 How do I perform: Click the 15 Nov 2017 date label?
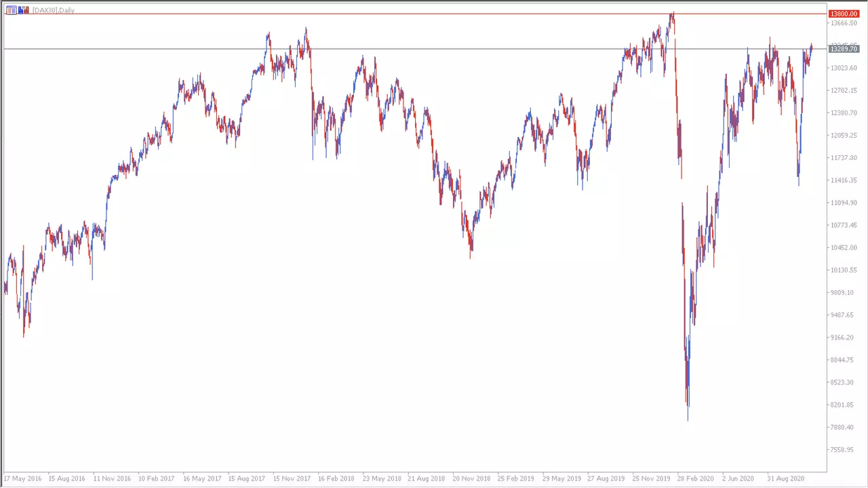click(292, 479)
